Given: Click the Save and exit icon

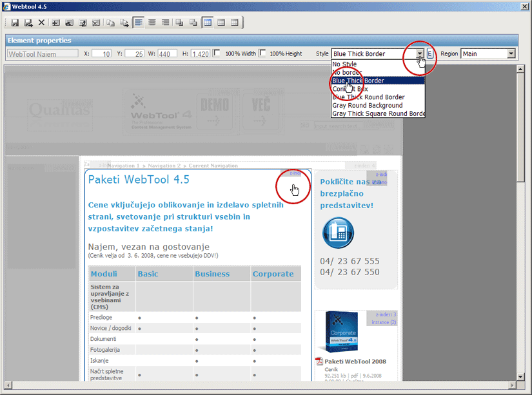Looking at the screenshot, I should tap(28, 23).
